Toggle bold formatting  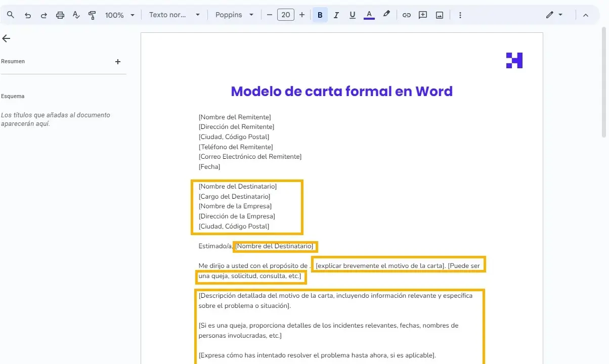[320, 15]
